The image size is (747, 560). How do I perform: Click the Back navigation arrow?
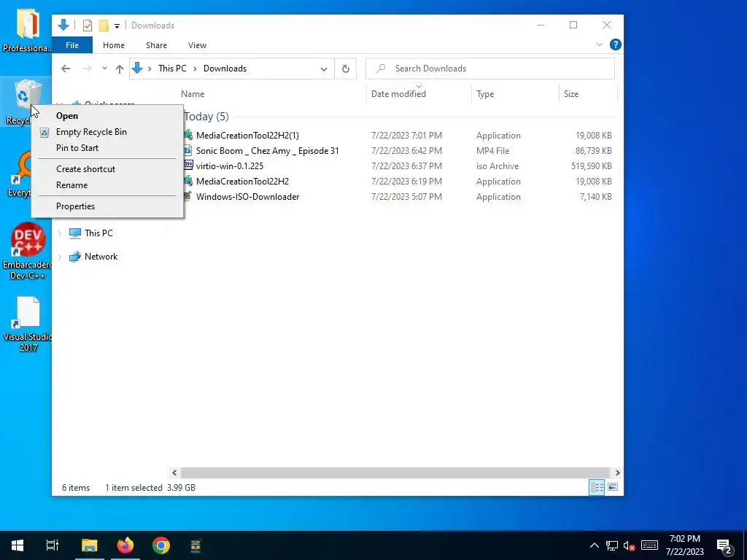(x=66, y=69)
